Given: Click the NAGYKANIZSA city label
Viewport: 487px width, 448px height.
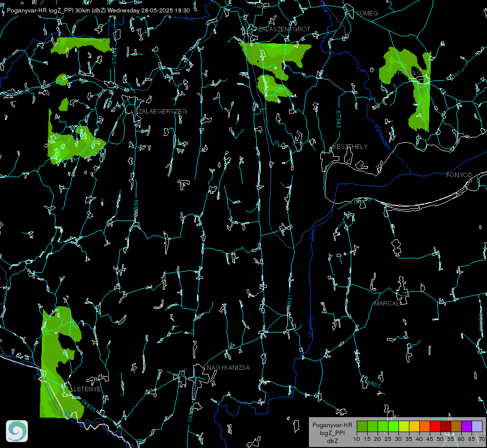Looking at the screenshot, I should (x=228, y=368).
